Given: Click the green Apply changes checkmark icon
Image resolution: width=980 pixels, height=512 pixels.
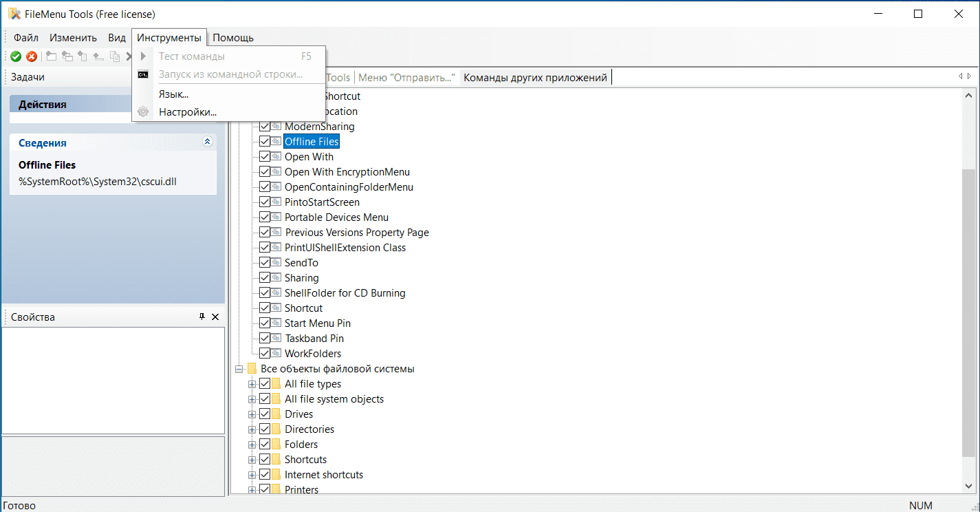Looking at the screenshot, I should 16,56.
